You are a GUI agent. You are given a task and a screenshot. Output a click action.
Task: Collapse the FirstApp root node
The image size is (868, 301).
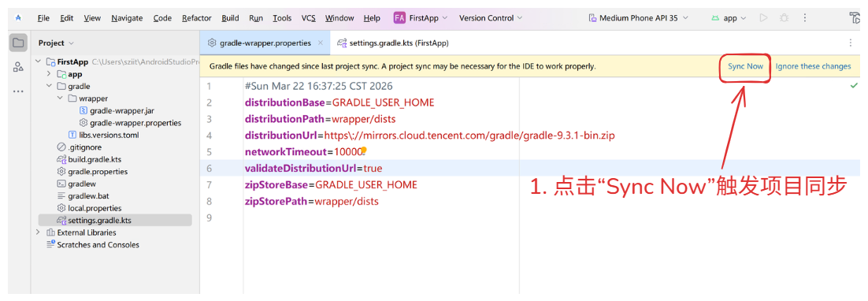pyautogui.click(x=38, y=61)
